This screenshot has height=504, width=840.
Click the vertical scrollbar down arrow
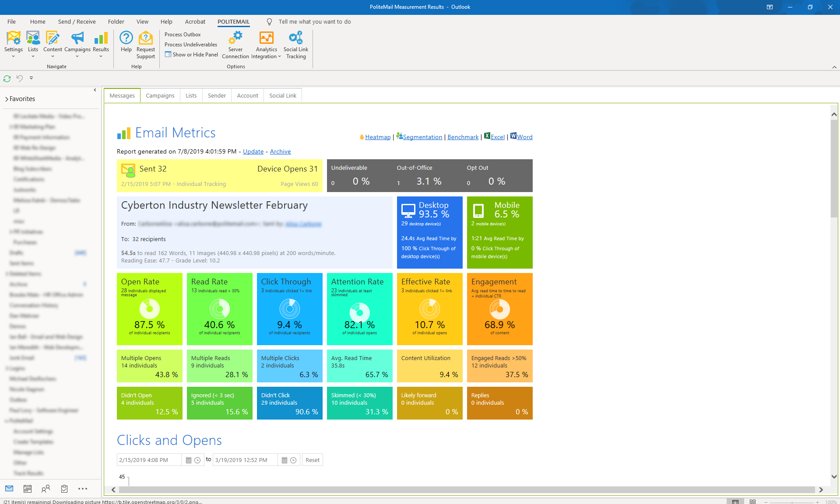coord(834,477)
